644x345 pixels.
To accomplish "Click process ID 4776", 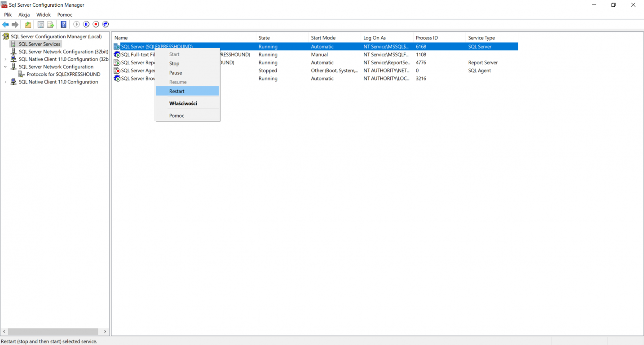I will (421, 62).
